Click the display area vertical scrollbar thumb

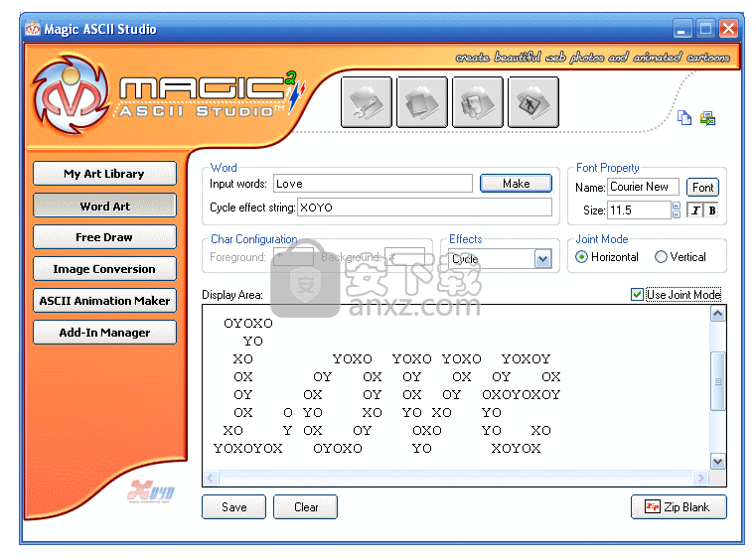point(717,381)
